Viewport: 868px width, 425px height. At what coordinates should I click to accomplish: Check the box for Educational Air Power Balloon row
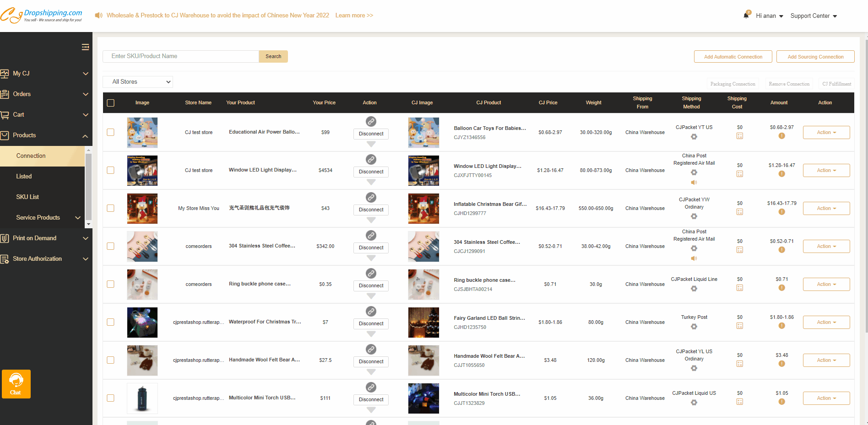pyautogui.click(x=111, y=132)
